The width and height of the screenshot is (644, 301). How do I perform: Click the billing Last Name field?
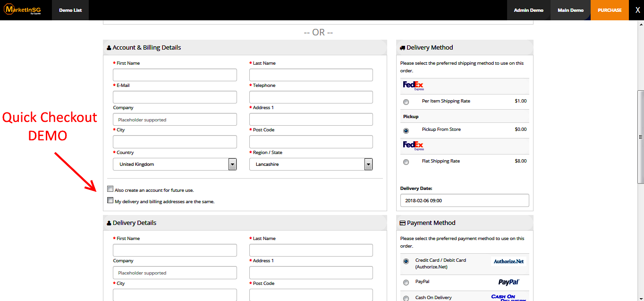[x=311, y=75]
